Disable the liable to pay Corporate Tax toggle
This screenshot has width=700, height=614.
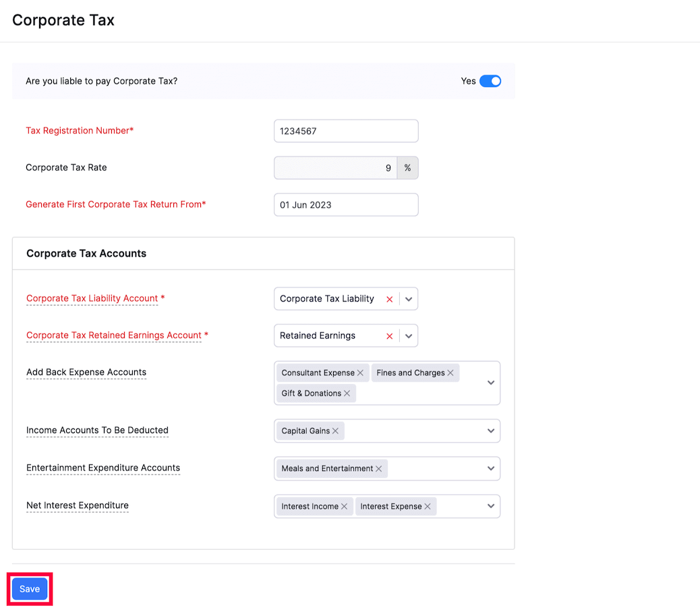[490, 80]
